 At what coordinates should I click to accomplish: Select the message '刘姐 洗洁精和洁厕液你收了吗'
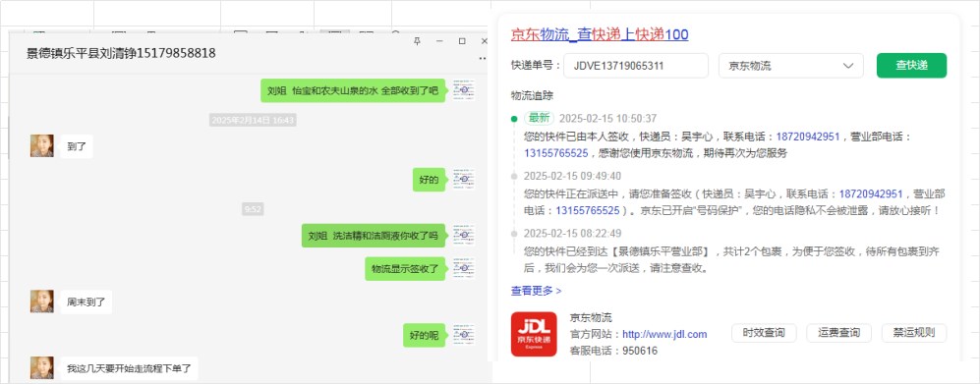point(374,236)
